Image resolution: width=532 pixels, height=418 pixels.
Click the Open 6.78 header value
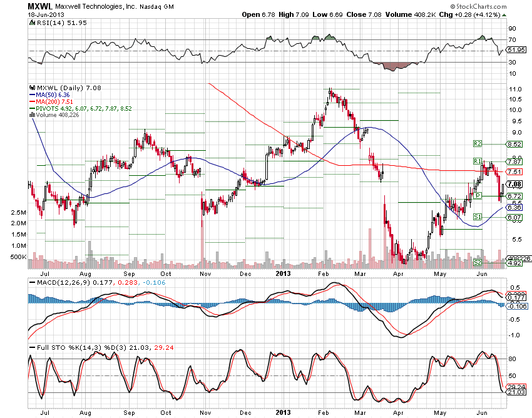point(258,14)
